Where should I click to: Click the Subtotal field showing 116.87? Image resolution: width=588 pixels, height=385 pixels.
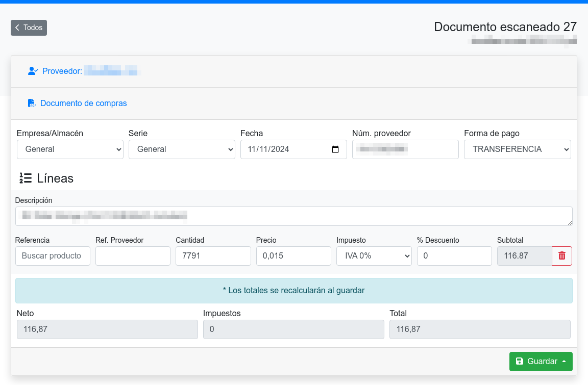click(525, 256)
